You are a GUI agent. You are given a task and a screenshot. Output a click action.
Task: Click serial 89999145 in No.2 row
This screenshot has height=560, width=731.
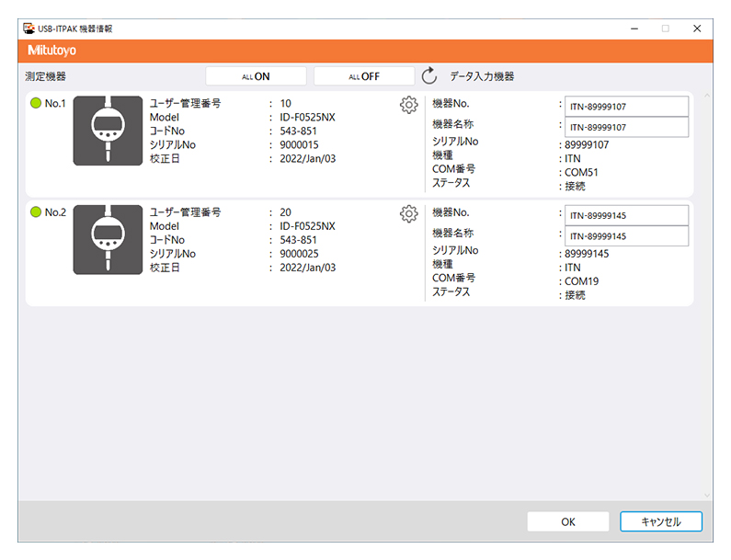(x=587, y=254)
